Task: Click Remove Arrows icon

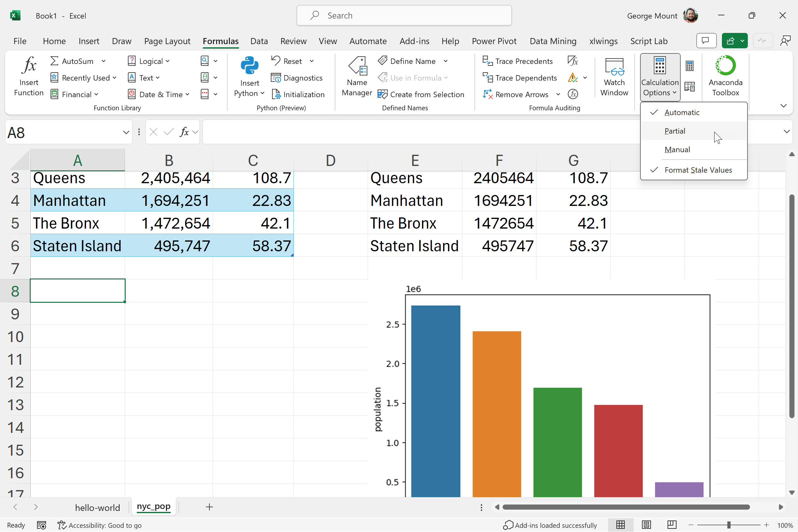Action: pos(488,94)
